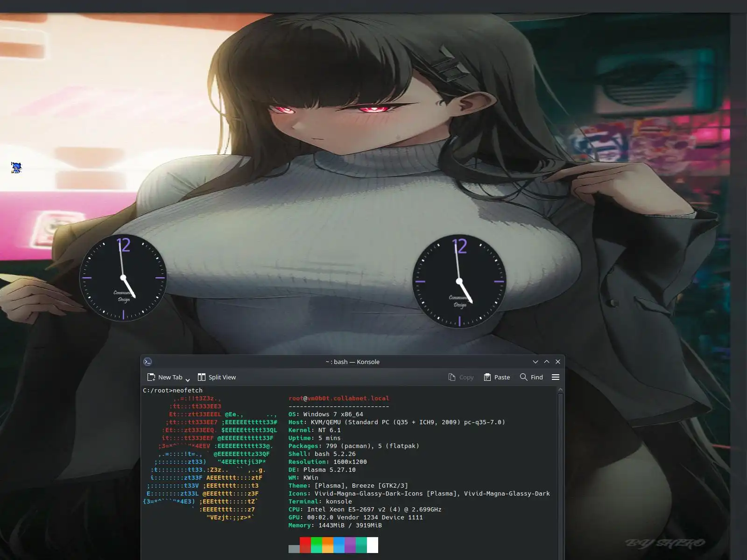
Task: Click the purple color block in neofetch output
Action: [x=350, y=545]
